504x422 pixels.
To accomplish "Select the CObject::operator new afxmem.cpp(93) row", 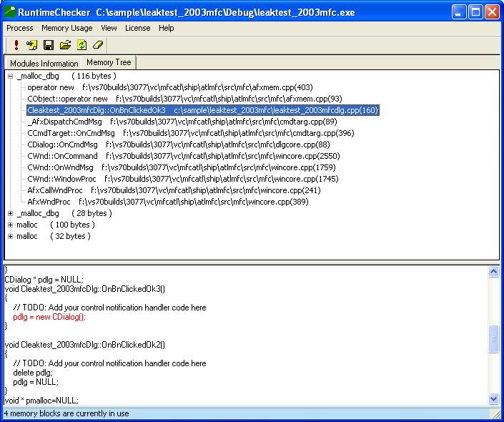I will click(x=184, y=99).
